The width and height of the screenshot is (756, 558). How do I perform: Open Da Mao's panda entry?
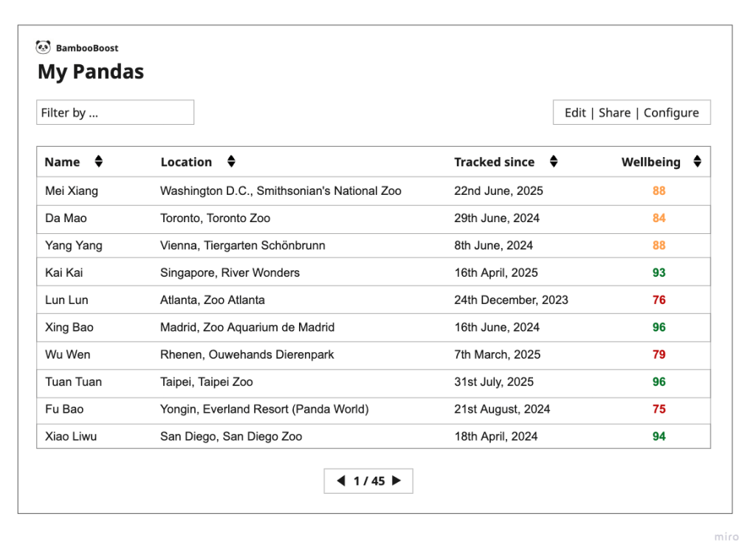[x=66, y=218]
